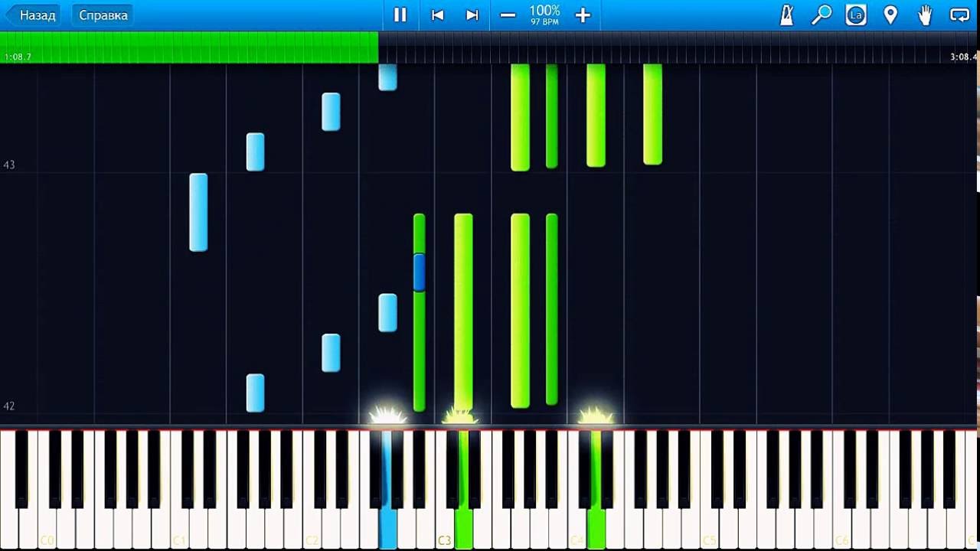The height and width of the screenshot is (551, 980).
Task: Click the 100% 97 BPM speed readout
Action: tap(545, 15)
